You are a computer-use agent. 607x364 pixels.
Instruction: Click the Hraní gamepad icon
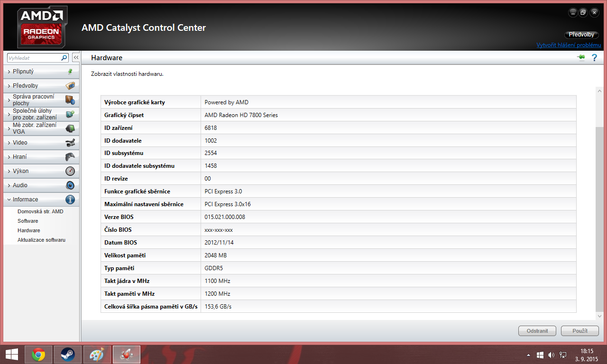coord(70,157)
